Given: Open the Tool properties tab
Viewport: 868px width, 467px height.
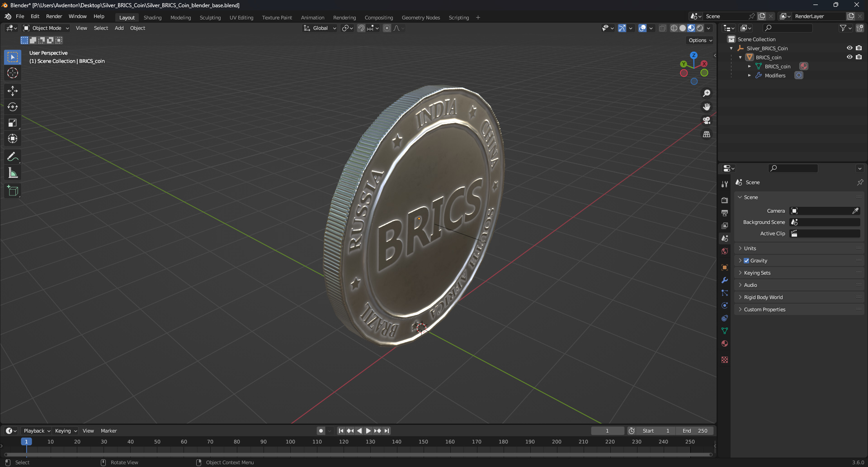Looking at the screenshot, I should (x=725, y=184).
